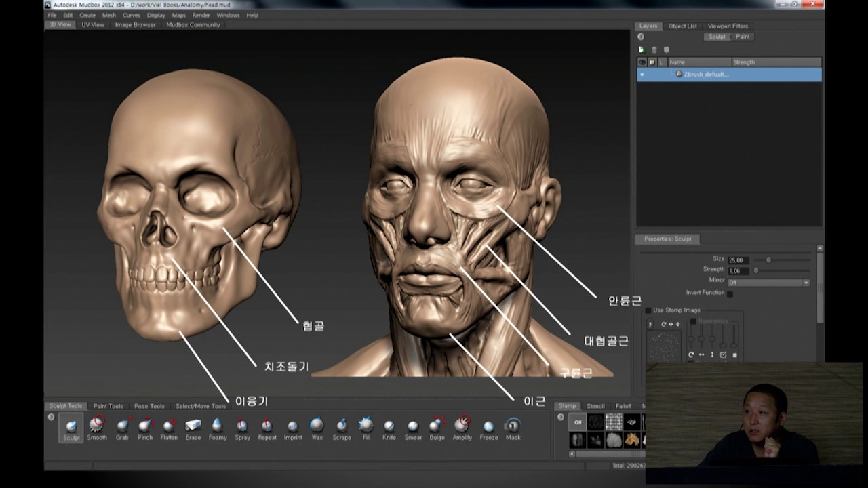The image size is (868, 488).
Task: Switch layers to Paint mode
Action: tap(743, 37)
